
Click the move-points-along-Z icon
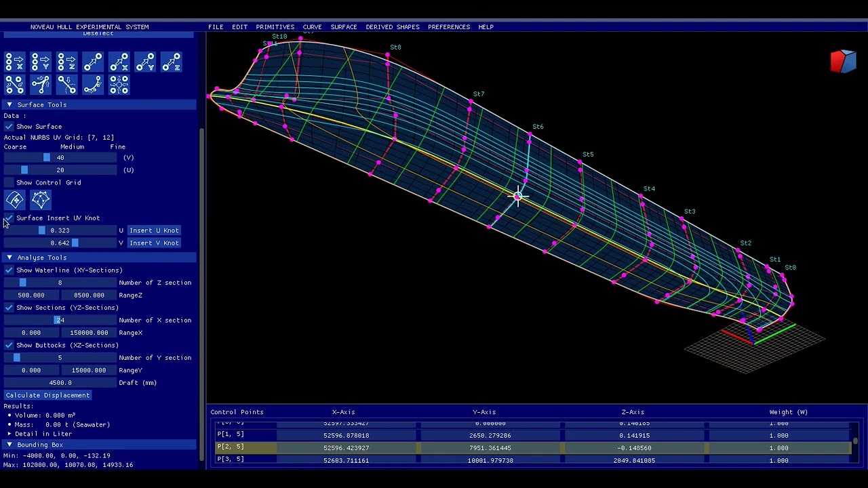pyautogui.click(x=66, y=62)
